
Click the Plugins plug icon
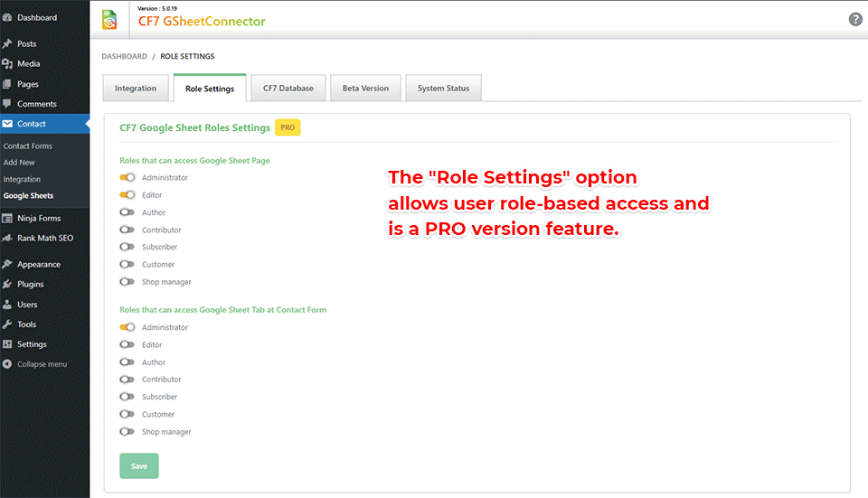[7, 285]
